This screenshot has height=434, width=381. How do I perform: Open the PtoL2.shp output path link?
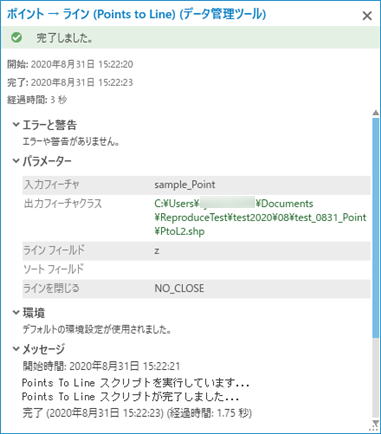click(260, 217)
